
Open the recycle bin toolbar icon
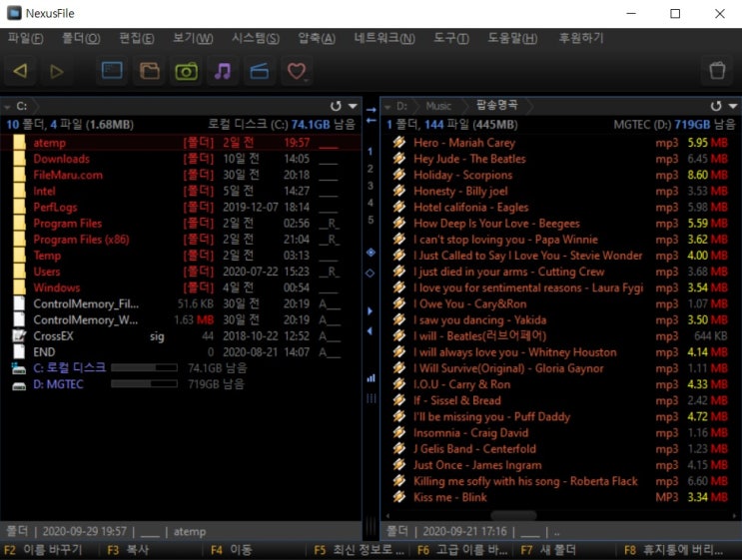pyautogui.click(x=717, y=71)
